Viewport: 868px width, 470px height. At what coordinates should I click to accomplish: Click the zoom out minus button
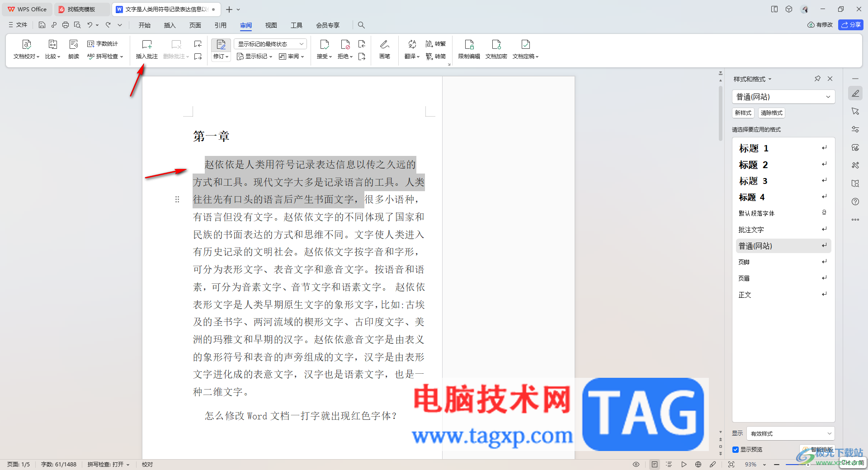click(777, 465)
